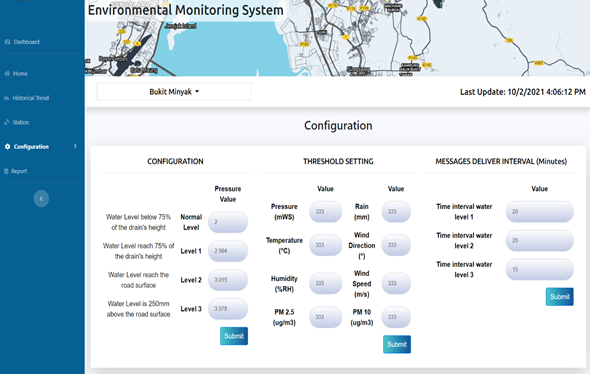The image size is (590, 374).
Task: Open Historical Trend menu item
Action: pyautogui.click(x=30, y=98)
